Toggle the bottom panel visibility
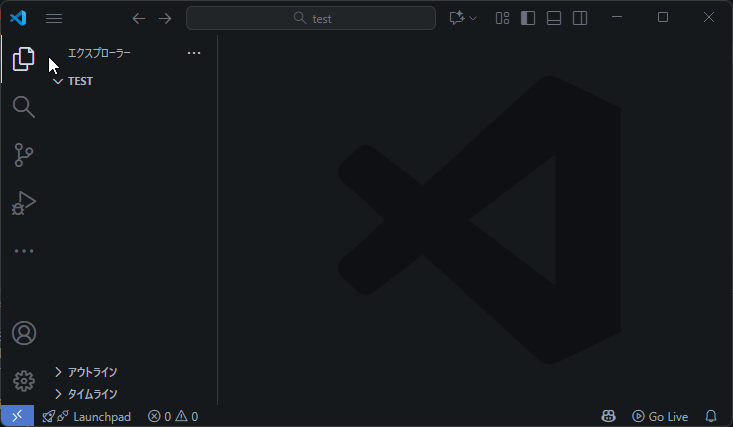733x427 pixels. (x=554, y=18)
